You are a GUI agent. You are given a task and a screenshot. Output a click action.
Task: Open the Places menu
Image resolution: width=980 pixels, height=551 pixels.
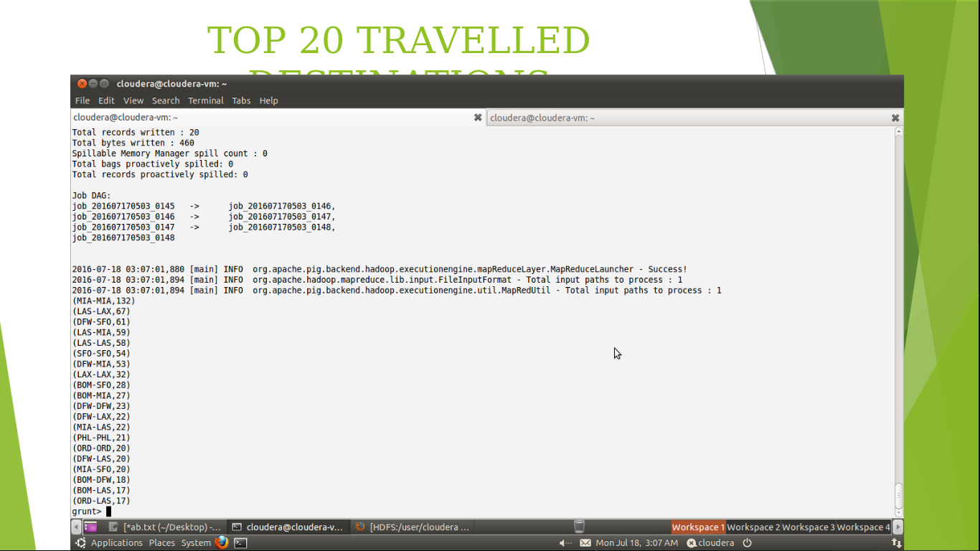(161, 543)
